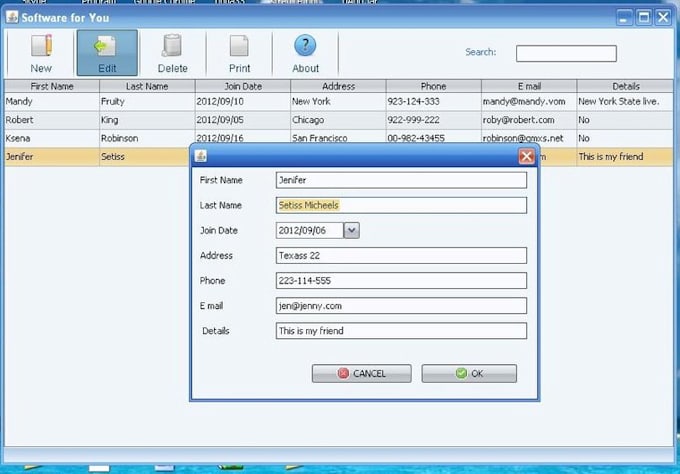Screen dimensions: 680x474
Task: Click the 'roby@robert.com' email cell
Action: (529, 120)
